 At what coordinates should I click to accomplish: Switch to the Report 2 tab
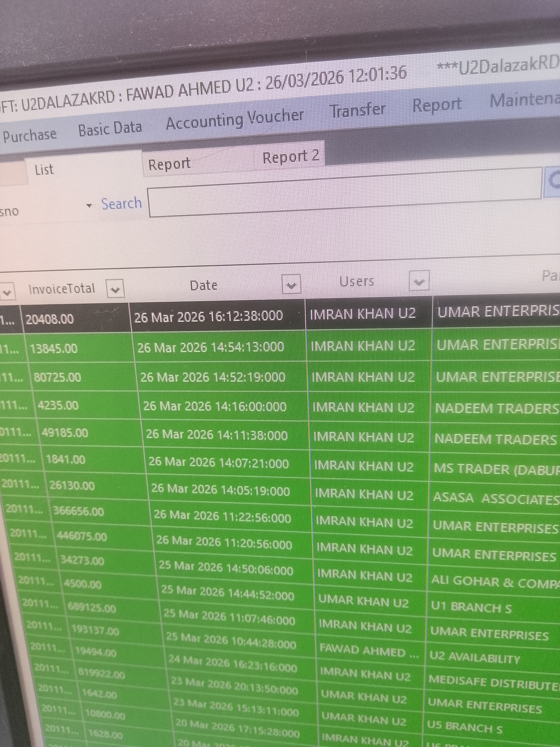(x=291, y=156)
